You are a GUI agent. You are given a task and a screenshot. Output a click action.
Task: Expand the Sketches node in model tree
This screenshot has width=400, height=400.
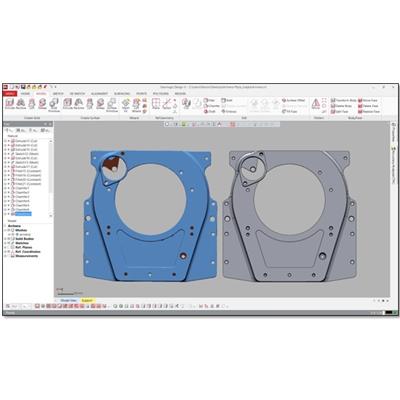tap(5, 243)
